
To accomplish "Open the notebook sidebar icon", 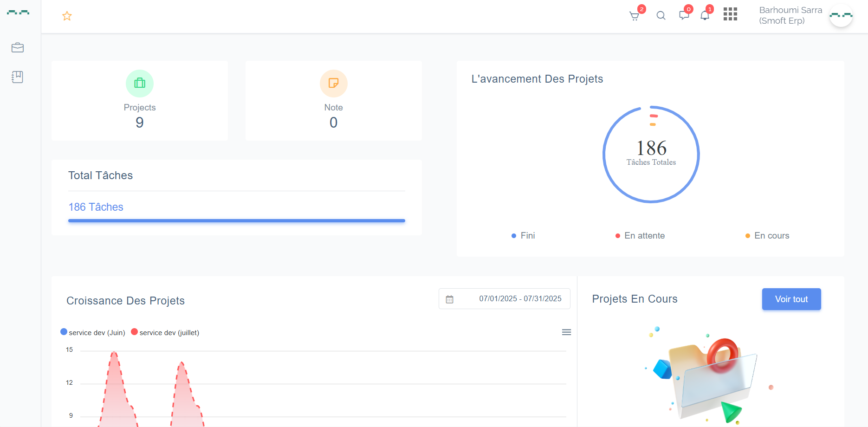I will [18, 77].
